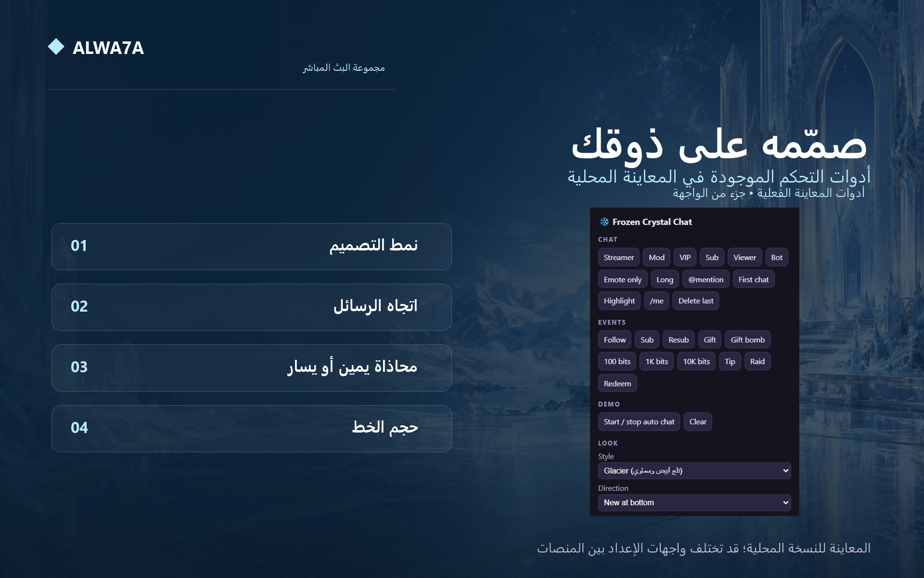
Task: Send a Highlight message
Action: point(619,301)
